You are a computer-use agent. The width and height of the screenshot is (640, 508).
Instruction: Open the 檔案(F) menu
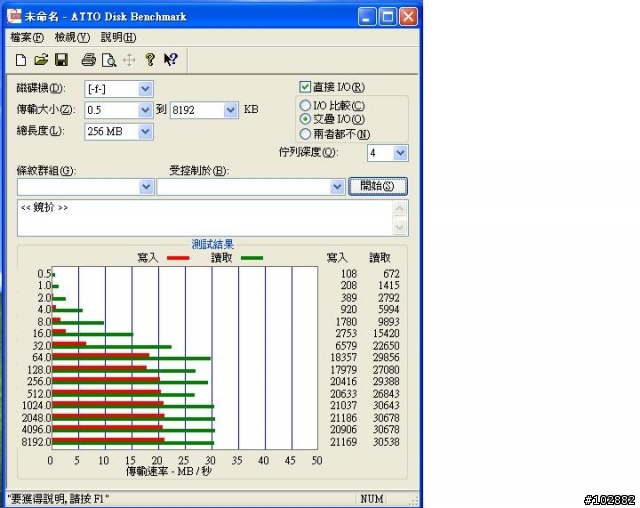click(27, 38)
